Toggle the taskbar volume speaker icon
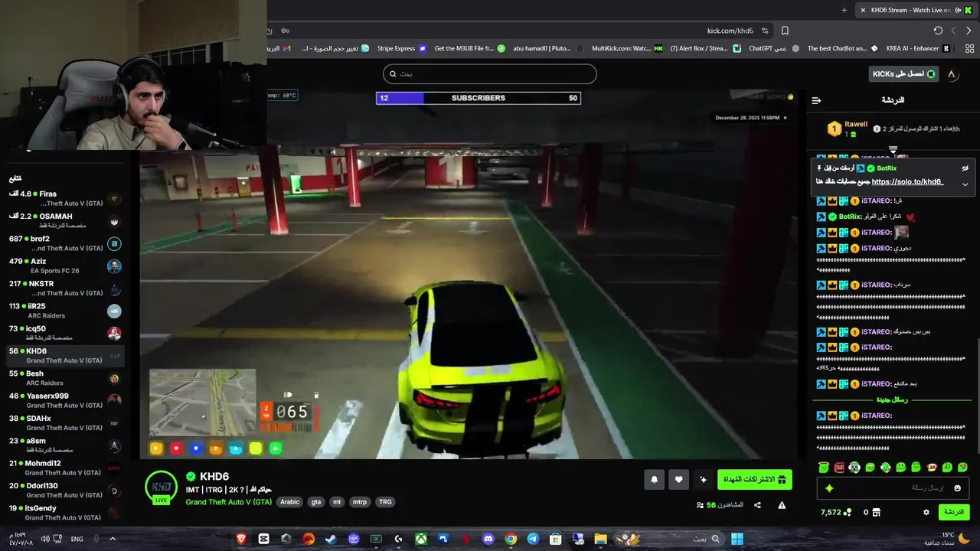The width and height of the screenshot is (980, 551). (45, 539)
